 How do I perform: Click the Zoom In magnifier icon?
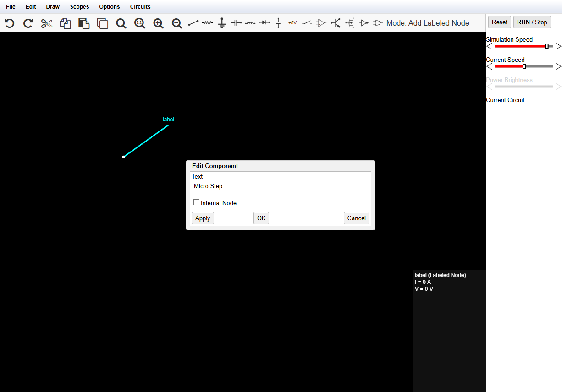click(158, 23)
